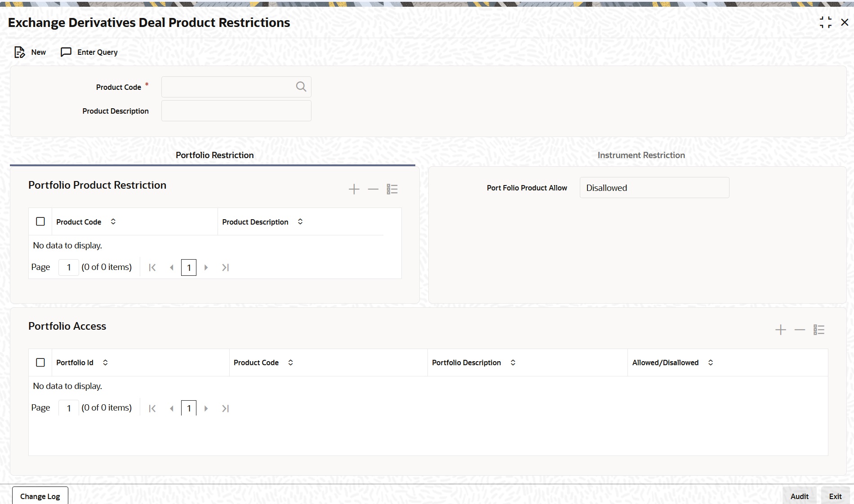Select all rows in Portfolio Product Restriction
This screenshot has height=504, width=854.
pos(40,221)
